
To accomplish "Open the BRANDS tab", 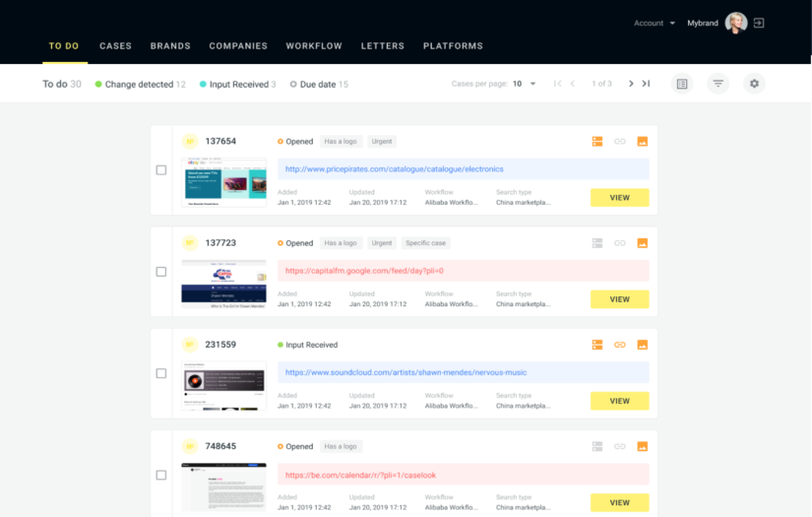I will point(170,46).
